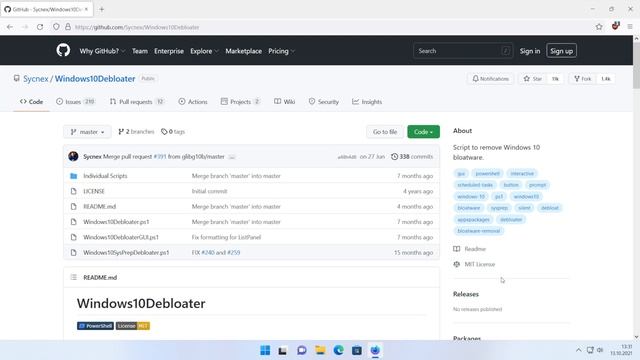Open the 338 commits history

point(412,156)
